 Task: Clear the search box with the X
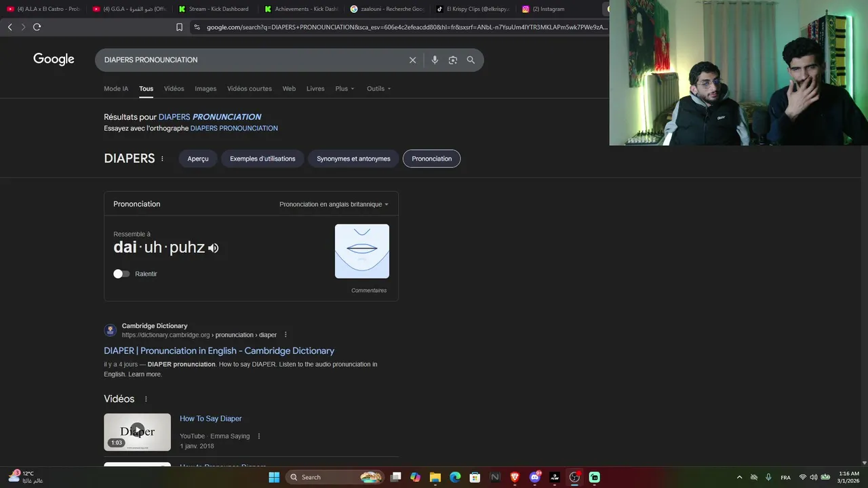pos(412,60)
